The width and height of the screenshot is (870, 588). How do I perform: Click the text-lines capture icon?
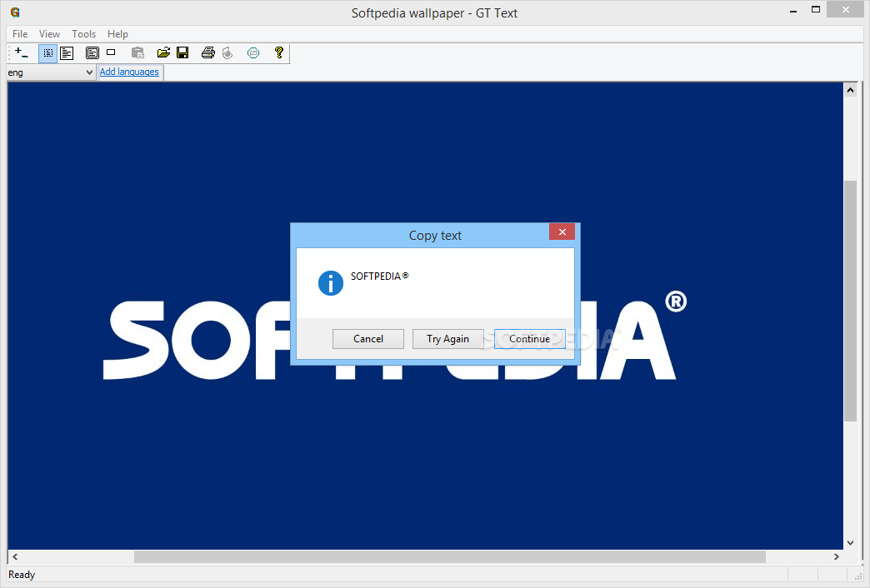tap(67, 53)
